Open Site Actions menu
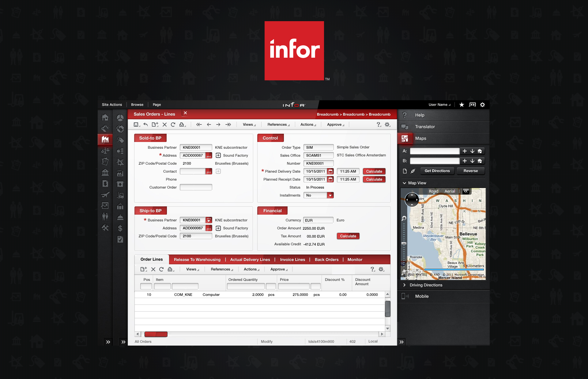 coord(112,105)
